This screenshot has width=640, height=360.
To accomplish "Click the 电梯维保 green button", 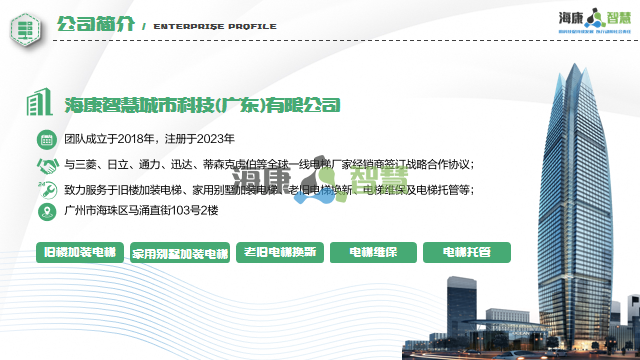I will tap(373, 252).
